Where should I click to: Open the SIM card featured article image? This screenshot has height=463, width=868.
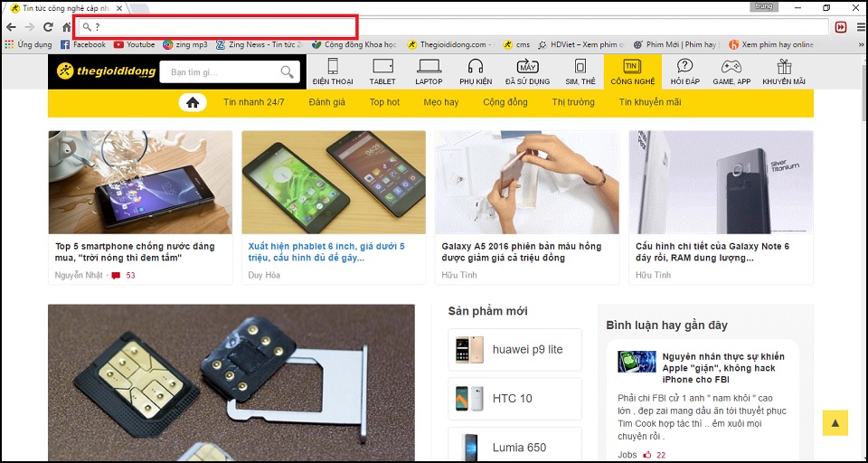231,383
